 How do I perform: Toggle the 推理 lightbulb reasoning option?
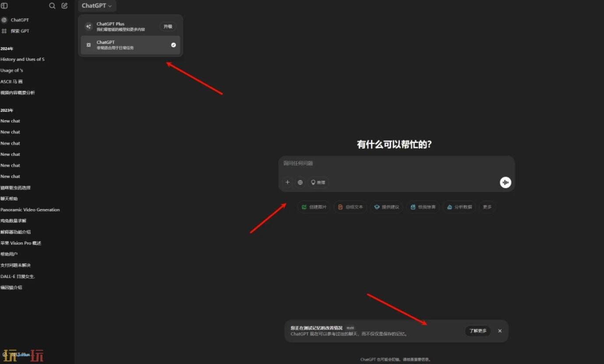(318, 182)
